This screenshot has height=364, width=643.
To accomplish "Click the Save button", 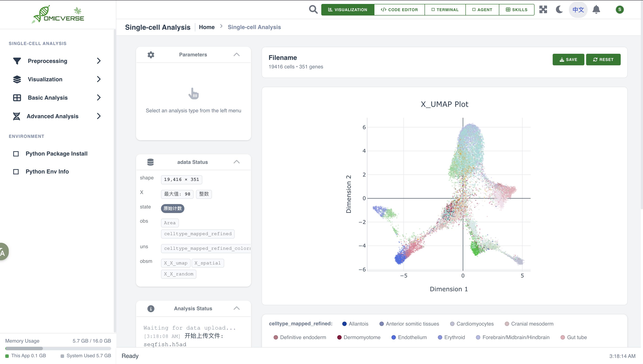I will (568, 59).
